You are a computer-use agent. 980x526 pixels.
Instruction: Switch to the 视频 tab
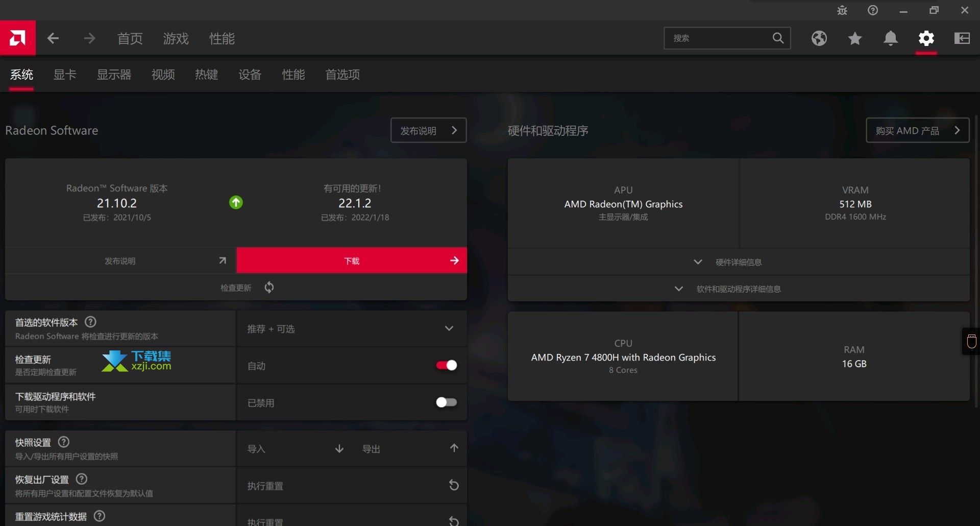[163, 75]
